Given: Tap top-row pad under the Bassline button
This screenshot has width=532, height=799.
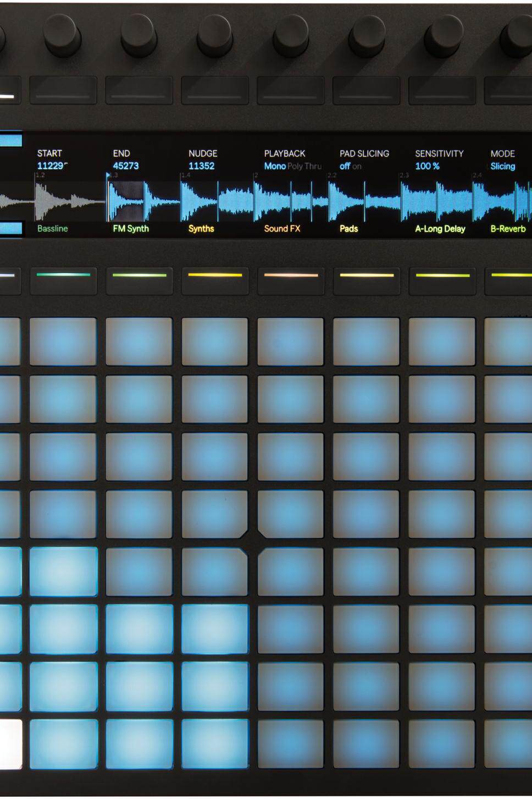Looking at the screenshot, I should 63,341.
